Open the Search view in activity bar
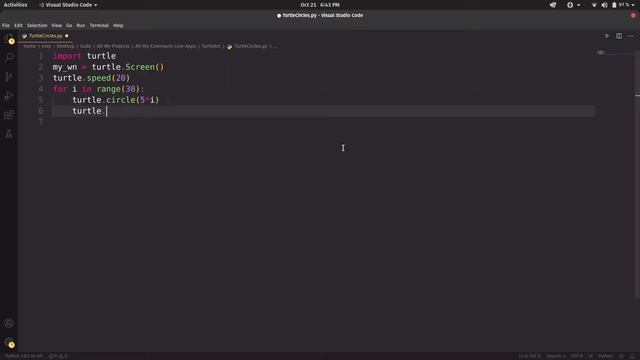Image resolution: width=640 pixels, height=360 pixels. tap(9, 58)
